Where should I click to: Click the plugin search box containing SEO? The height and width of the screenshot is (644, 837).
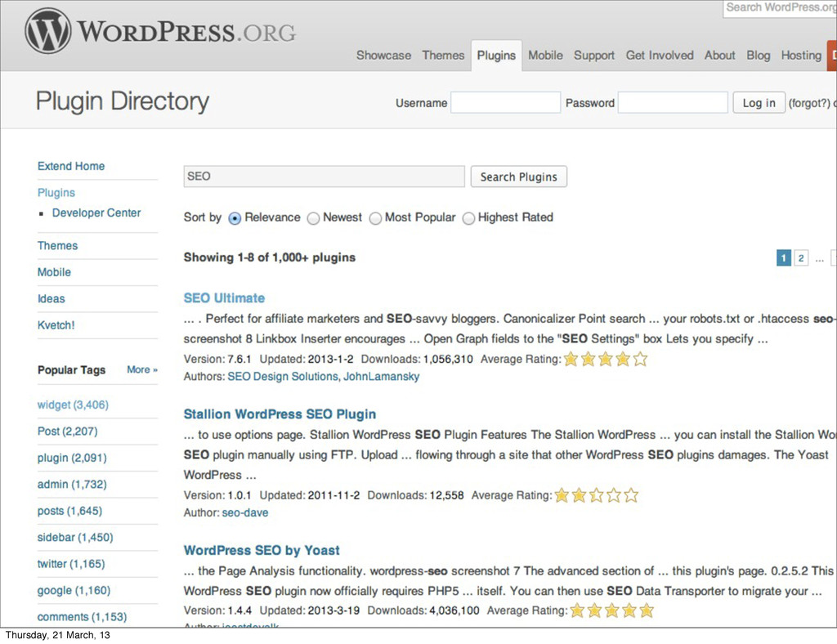click(x=324, y=176)
